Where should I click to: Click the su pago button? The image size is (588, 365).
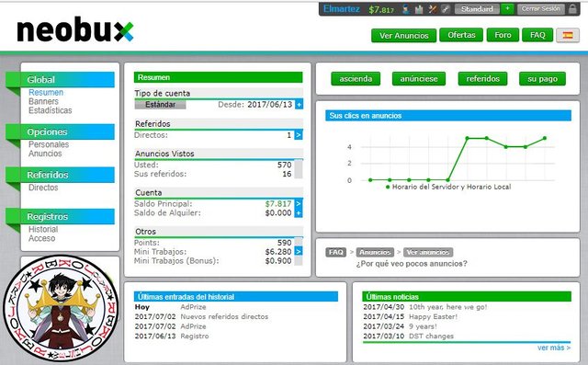tap(542, 79)
